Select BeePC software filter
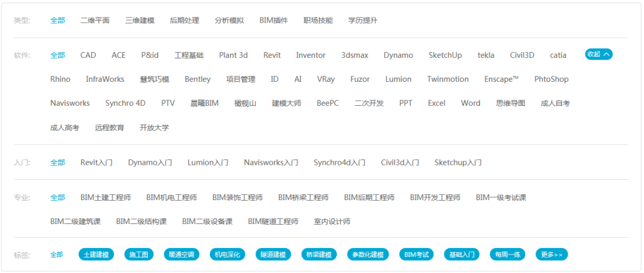 [328, 103]
